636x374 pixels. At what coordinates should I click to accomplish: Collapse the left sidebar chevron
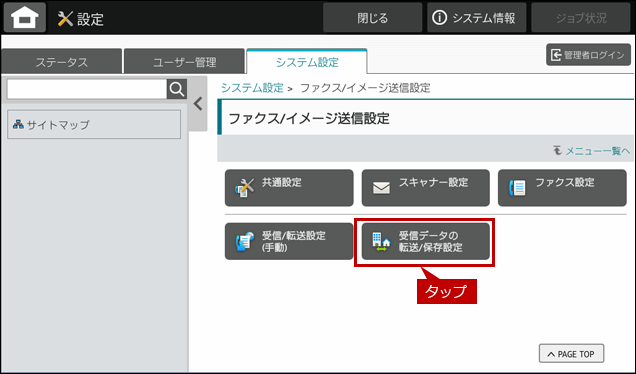[198, 104]
